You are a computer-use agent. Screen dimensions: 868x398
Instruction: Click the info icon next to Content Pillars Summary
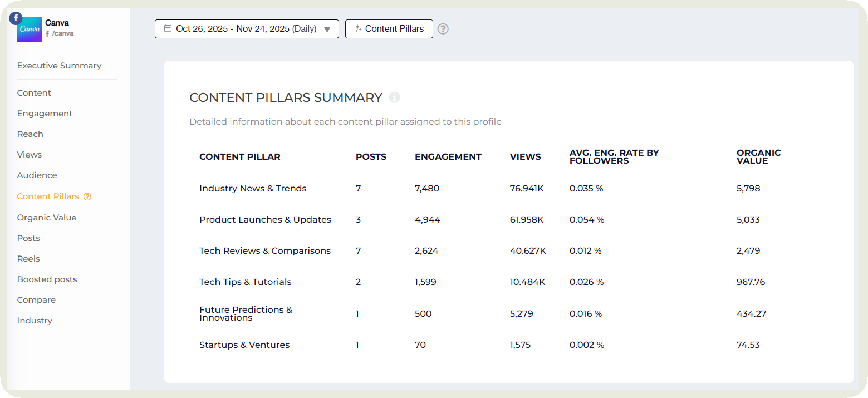(395, 97)
